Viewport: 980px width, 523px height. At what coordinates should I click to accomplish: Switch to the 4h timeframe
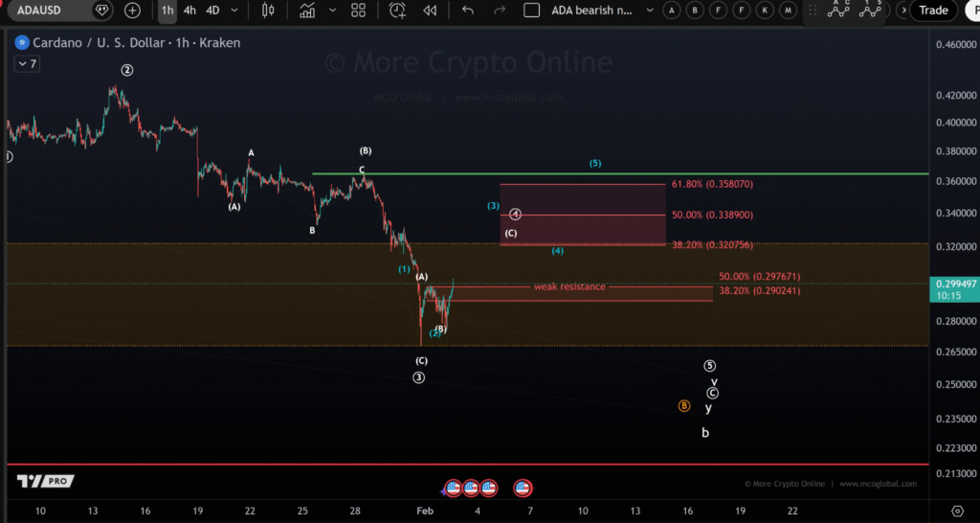[x=189, y=10]
